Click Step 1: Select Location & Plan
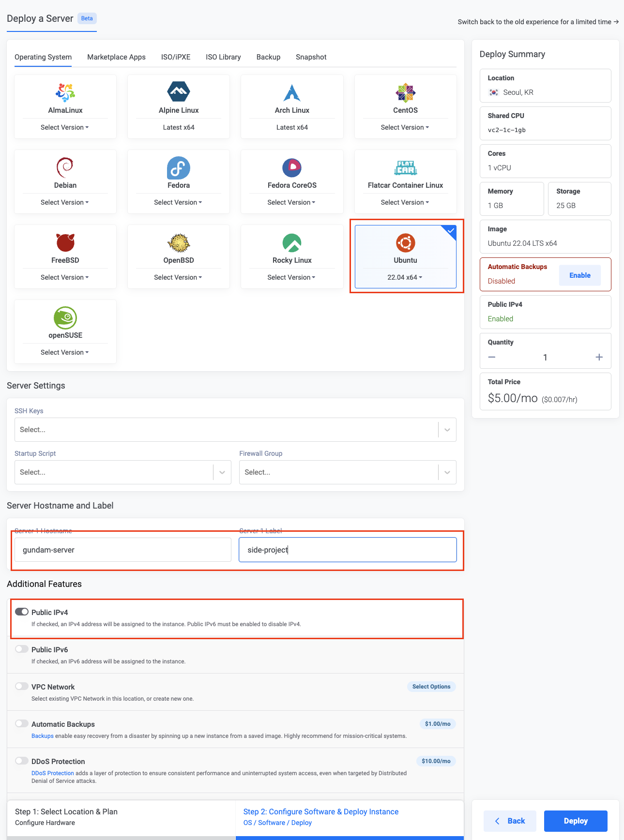This screenshot has height=840, width=624. click(66, 811)
